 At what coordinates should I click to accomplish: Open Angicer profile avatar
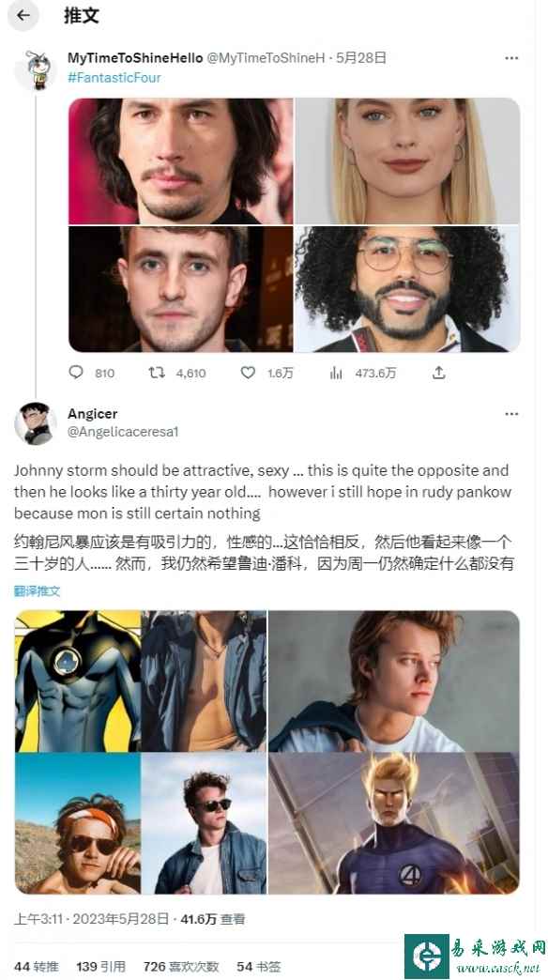tap(36, 423)
